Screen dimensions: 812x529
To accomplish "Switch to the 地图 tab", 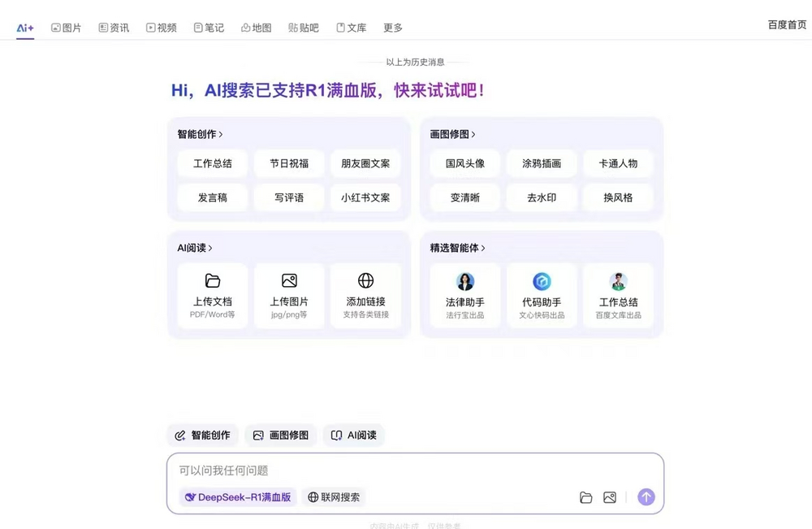I will pyautogui.click(x=257, y=28).
